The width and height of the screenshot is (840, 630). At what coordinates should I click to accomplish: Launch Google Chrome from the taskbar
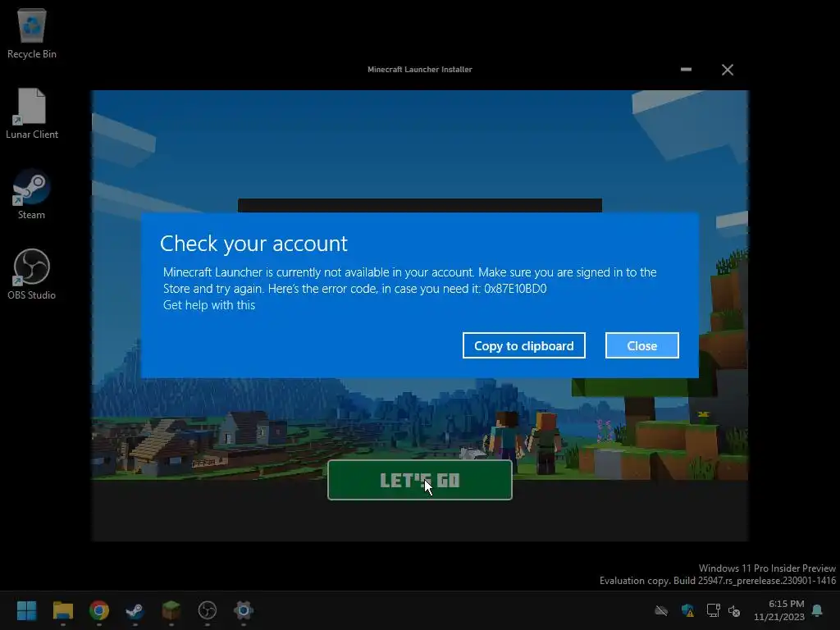point(99,610)
